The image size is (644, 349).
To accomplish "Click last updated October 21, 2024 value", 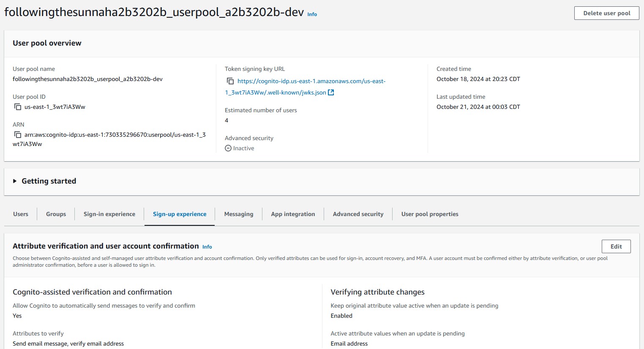I will point(478,107).
